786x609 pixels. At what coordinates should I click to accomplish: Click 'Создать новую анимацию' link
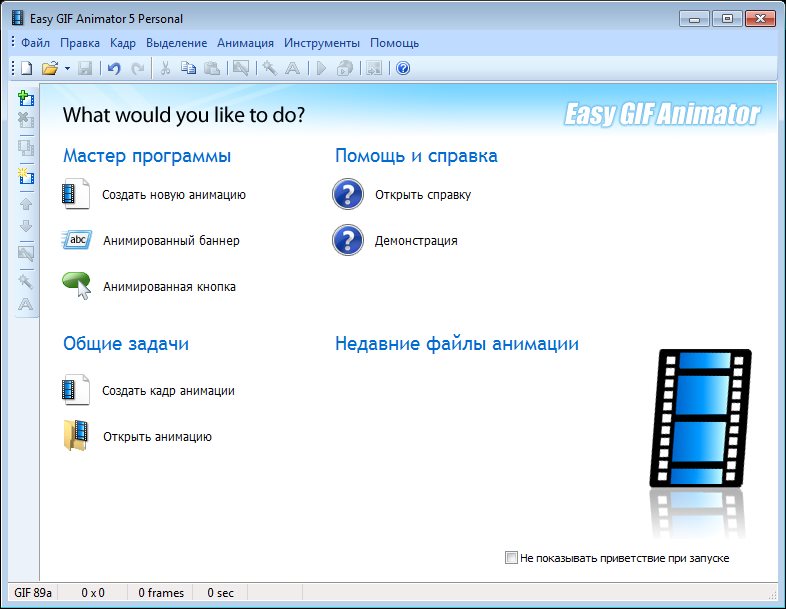pos(173,195)
